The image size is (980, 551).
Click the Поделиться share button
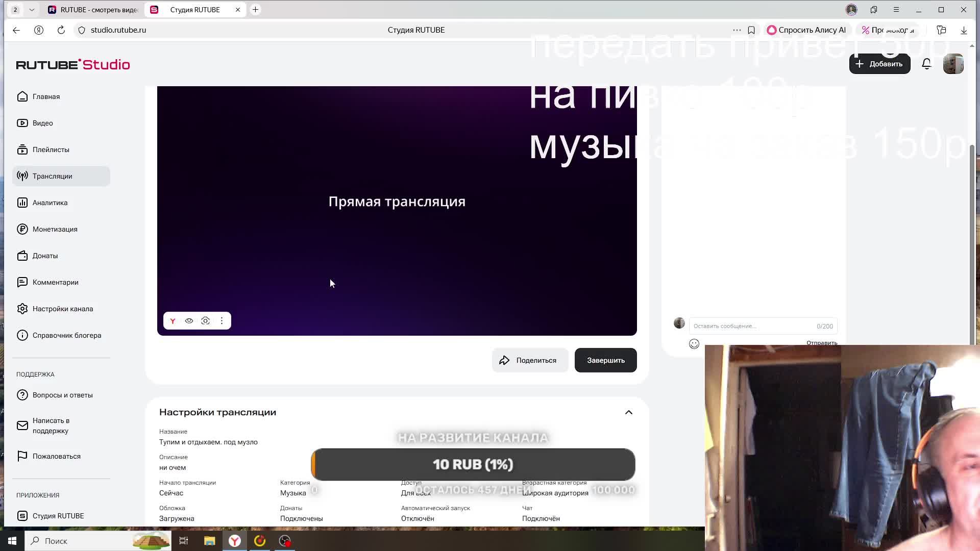[529, 360]
